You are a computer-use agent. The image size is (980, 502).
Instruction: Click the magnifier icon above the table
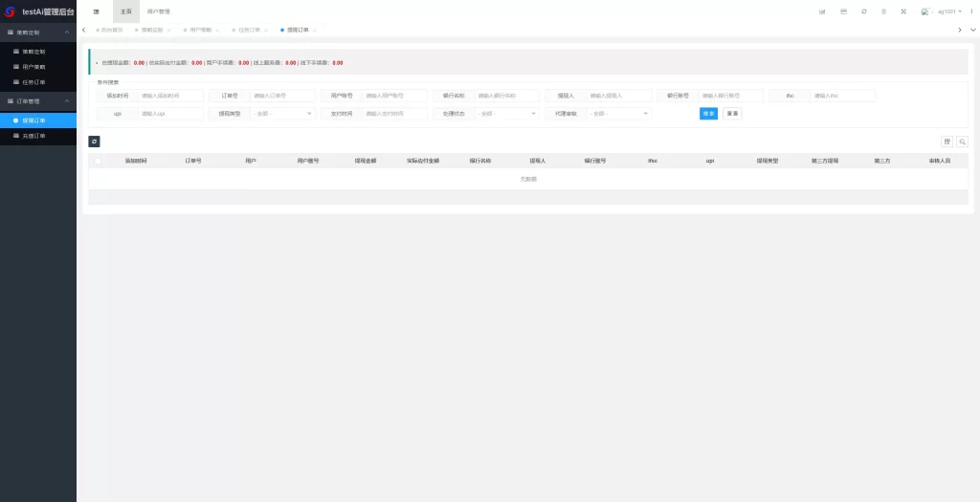coord(963,142)
